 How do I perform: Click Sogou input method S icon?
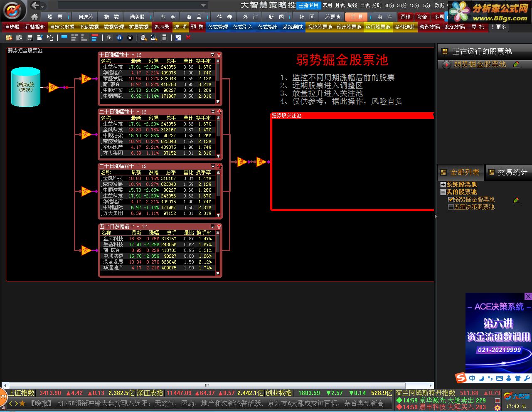461,378
